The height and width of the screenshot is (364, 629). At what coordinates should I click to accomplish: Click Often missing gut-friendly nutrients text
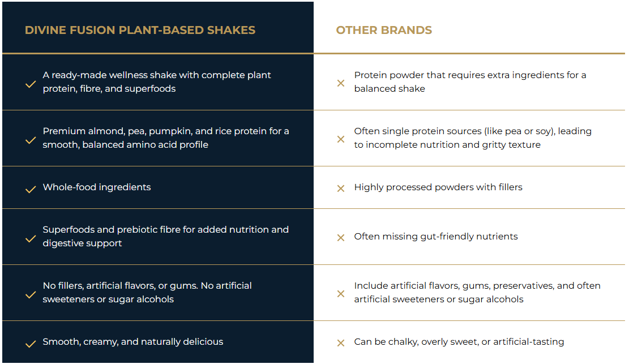pos(436,237)
